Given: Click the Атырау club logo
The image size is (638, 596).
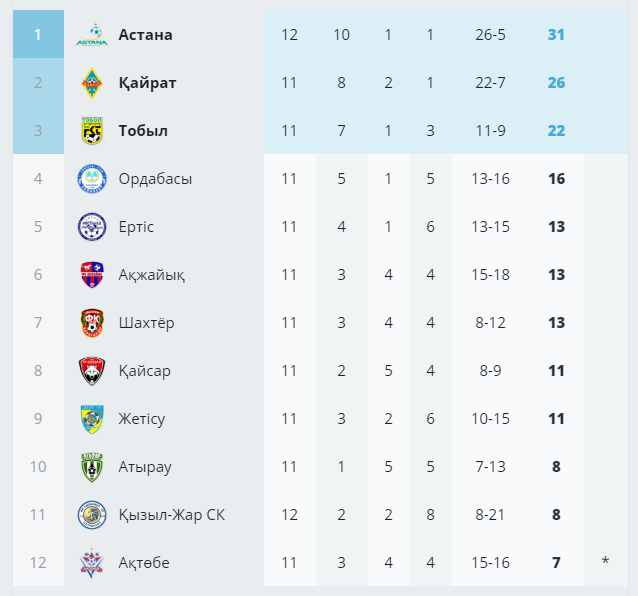Looking at the screenshot, I should [92, 467].
